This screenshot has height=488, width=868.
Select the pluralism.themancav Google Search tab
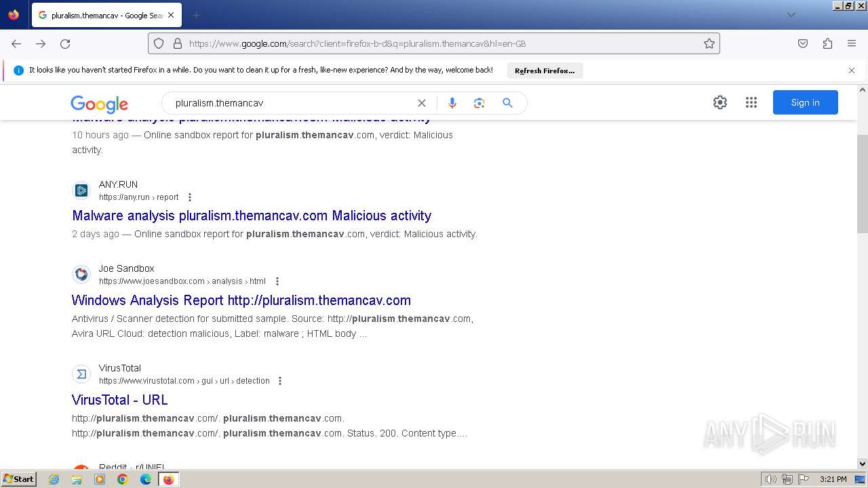point(106,15)
